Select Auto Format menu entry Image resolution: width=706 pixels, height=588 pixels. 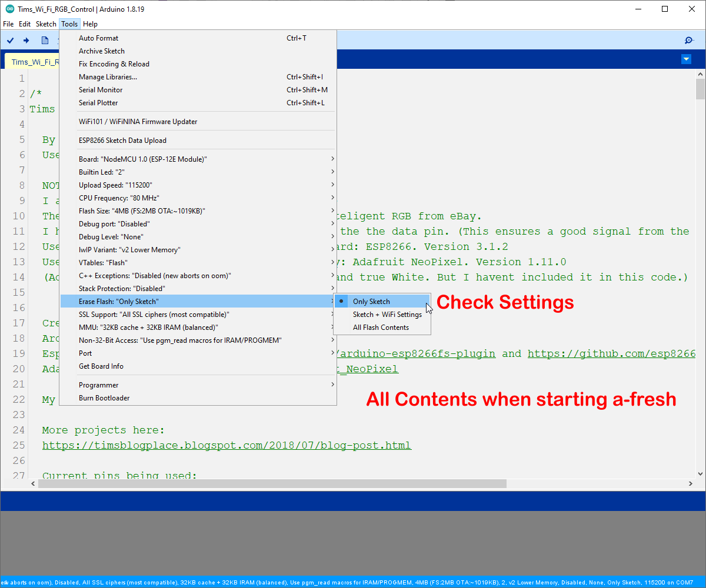pos(198,38)
